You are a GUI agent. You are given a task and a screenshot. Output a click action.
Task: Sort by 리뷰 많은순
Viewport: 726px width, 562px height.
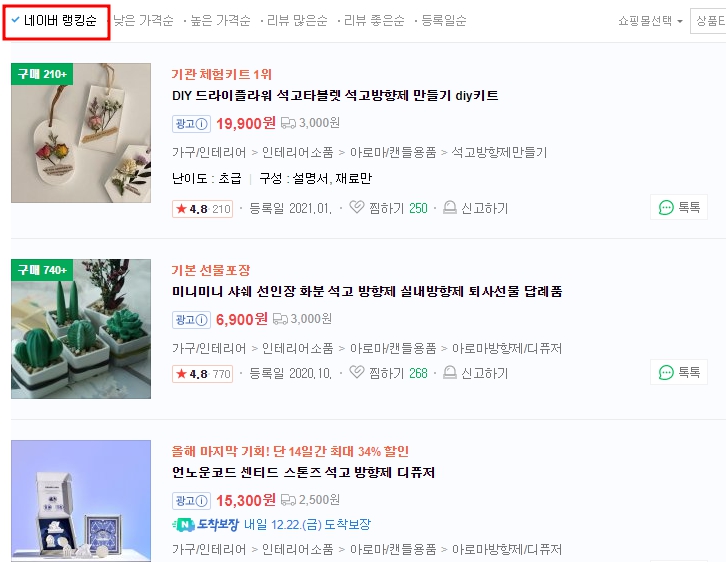(x=297, y=20)
